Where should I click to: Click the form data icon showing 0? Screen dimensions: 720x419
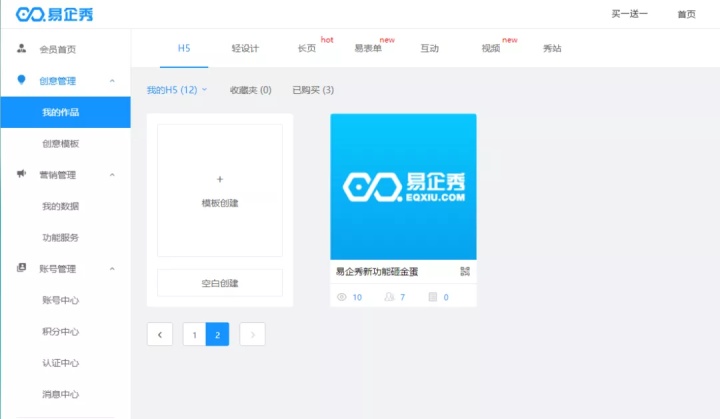coord(433,297)
